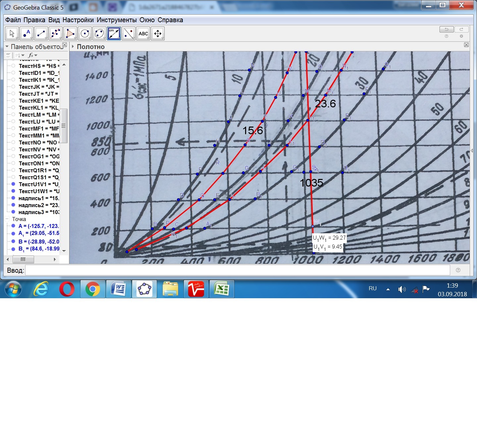Activate the Distance measurement tool
This screenshot has height=448, width=477.
pos(114,33)
